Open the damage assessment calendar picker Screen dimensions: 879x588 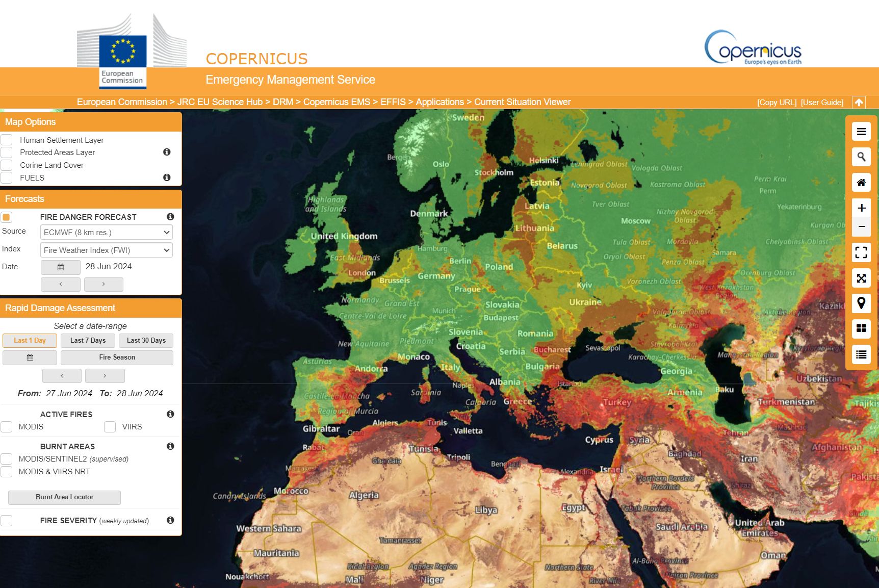click(x=30, y=357)
